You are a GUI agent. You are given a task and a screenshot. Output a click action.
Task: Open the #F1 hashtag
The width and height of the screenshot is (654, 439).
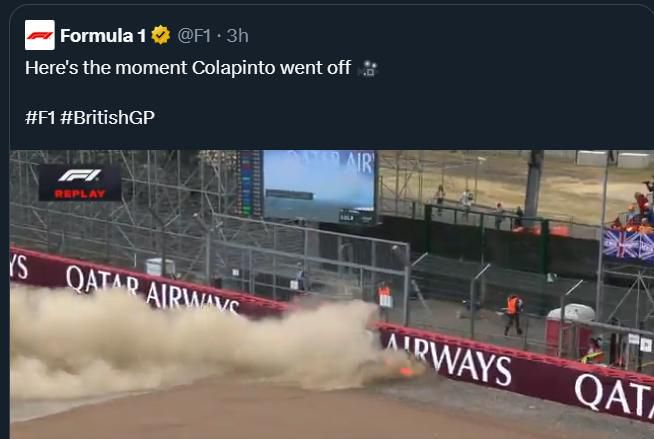[40, 117]
